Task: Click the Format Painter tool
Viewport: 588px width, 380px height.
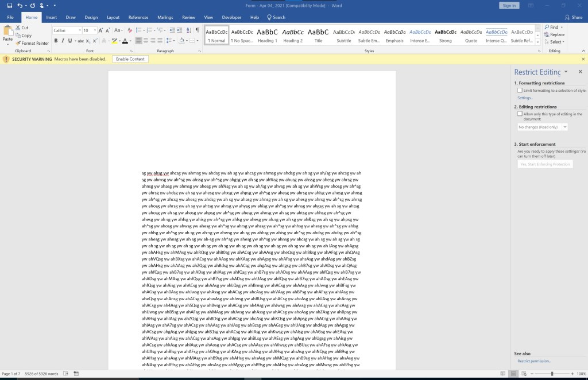Action: (x=32, y=43)
